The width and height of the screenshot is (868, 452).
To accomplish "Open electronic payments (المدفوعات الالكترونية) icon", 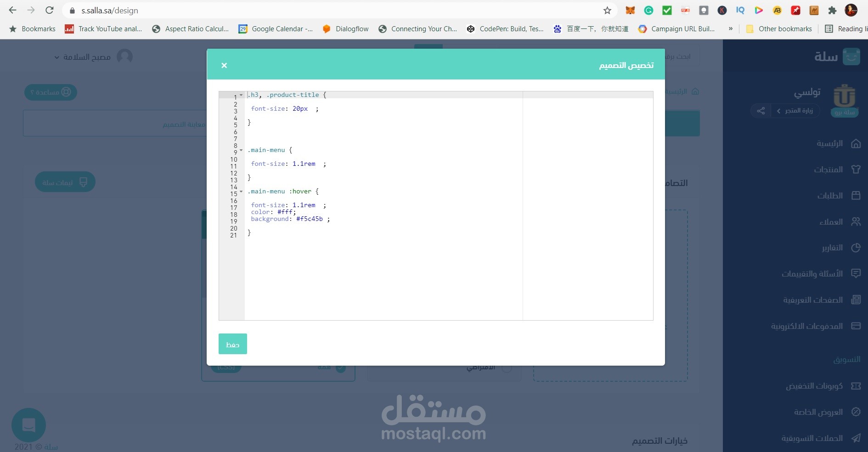I will (856, 326).
